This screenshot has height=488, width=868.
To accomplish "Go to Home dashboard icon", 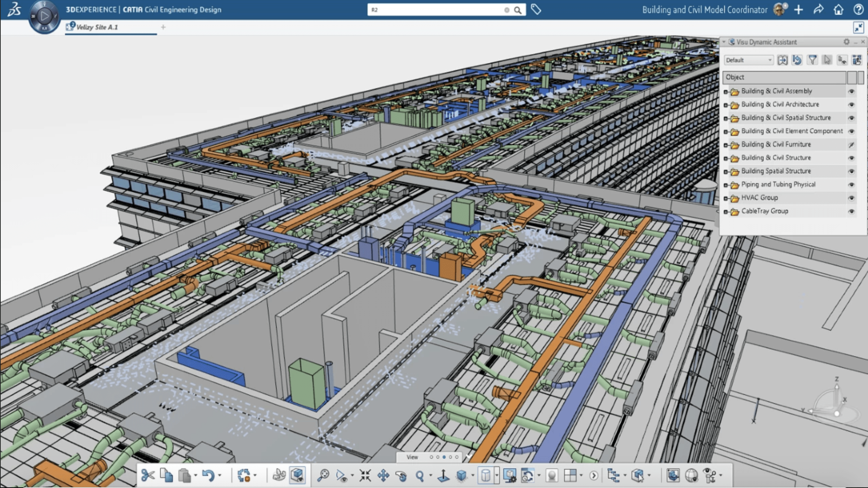I will [838, 10].
